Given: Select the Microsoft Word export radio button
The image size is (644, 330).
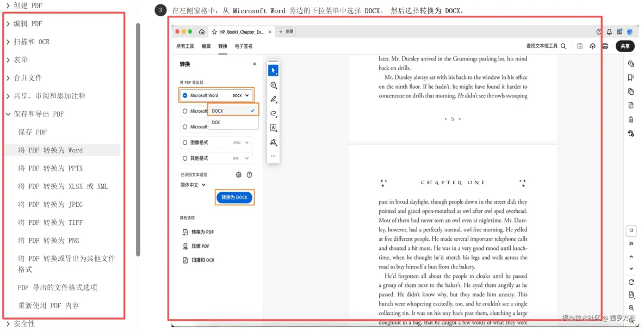Looking at the screenshot, I should point(184,95).
